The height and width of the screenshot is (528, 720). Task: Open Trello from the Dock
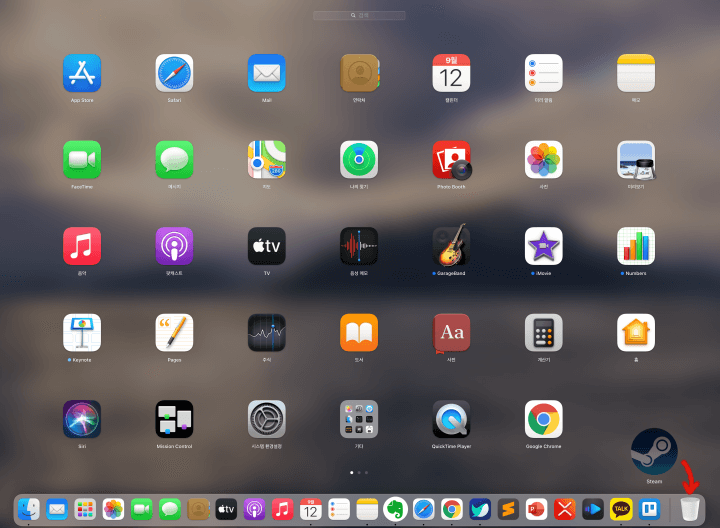click(649, 509)
